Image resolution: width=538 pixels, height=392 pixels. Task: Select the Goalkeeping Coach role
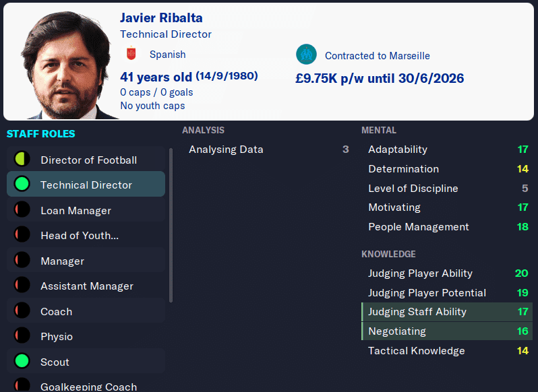click(88, 386)
